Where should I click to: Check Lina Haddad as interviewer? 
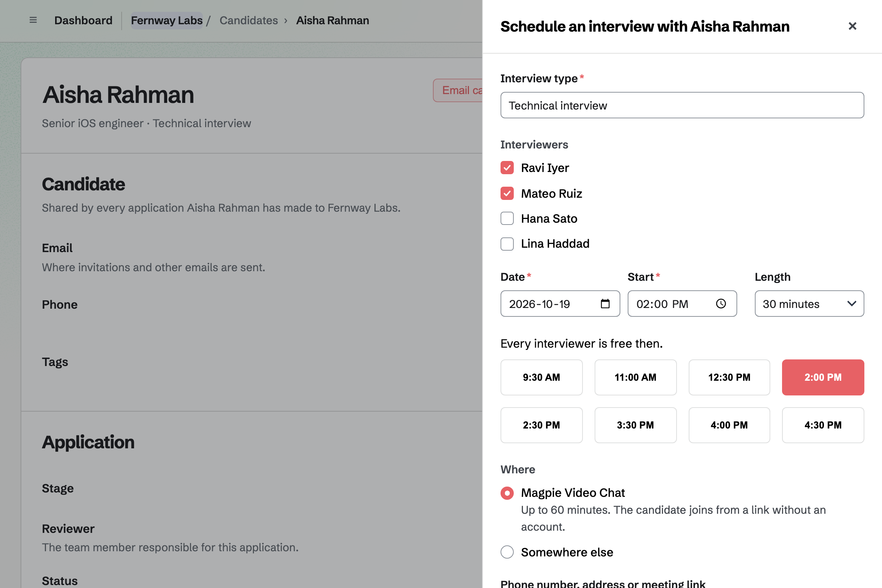point(507,244)
